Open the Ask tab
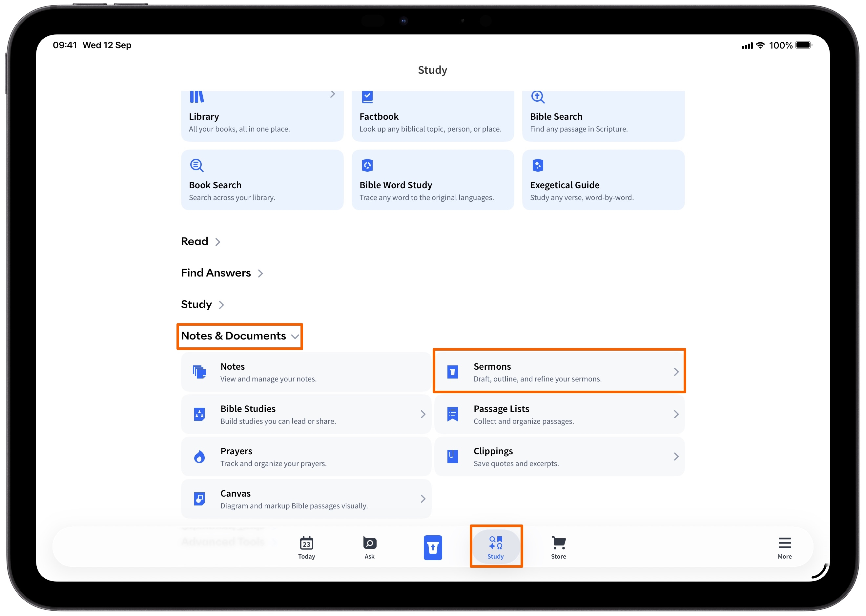866x616 pixels. (x=369, y=548)
